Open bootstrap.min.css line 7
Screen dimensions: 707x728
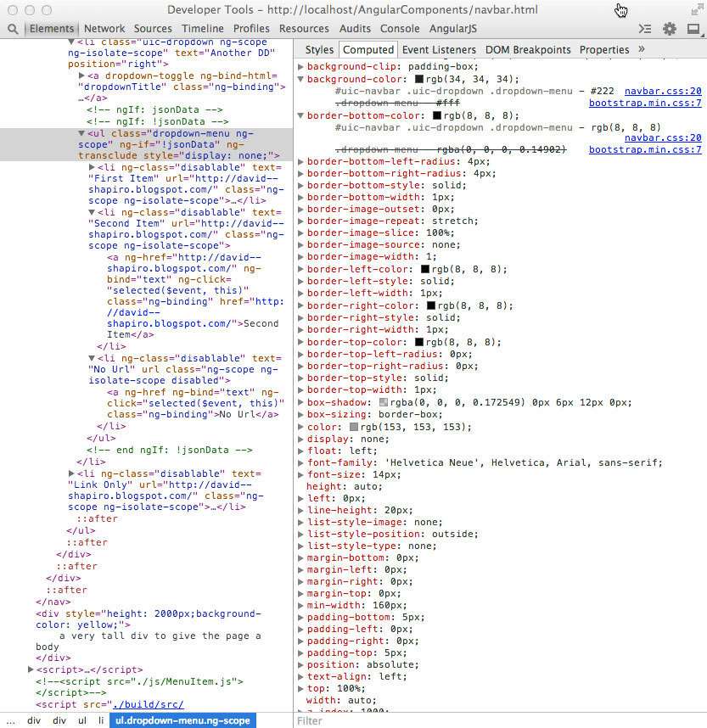(648, 103)
